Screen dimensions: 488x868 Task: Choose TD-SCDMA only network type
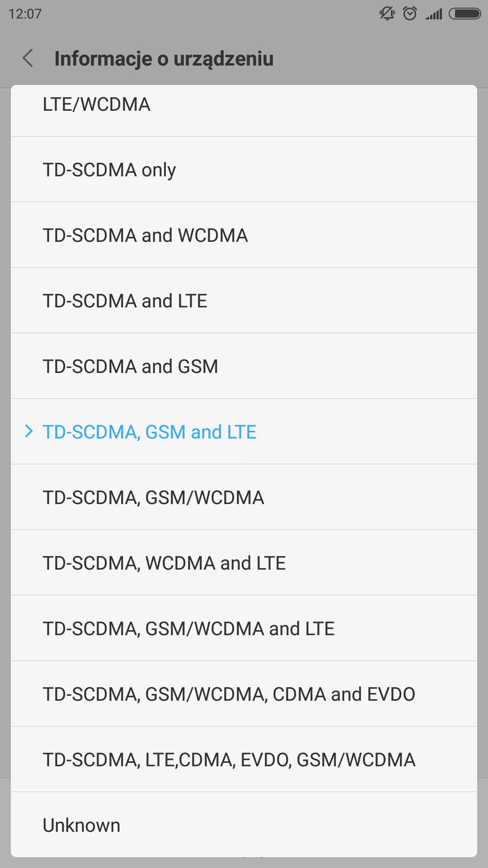click(x=109, y=170)
